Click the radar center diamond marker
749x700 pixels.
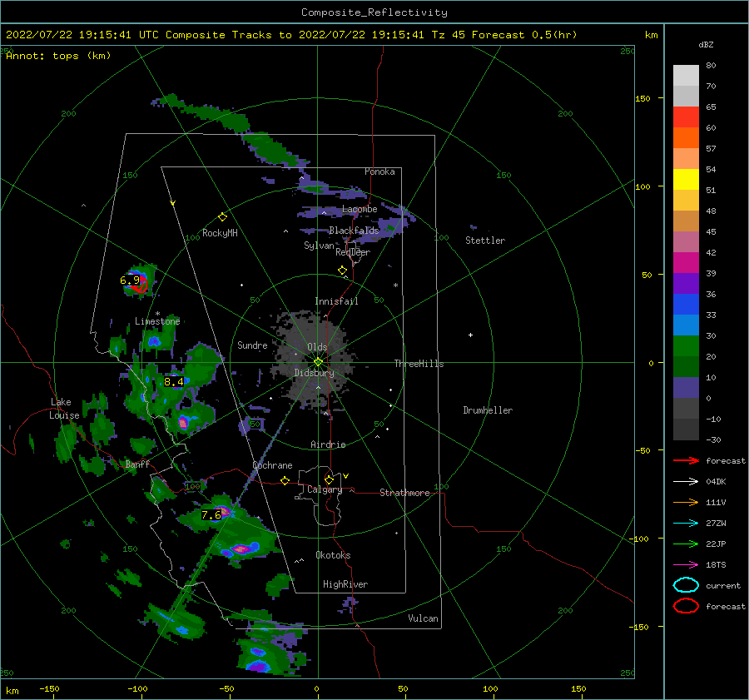pyautogui.click(x=318, y=362)
